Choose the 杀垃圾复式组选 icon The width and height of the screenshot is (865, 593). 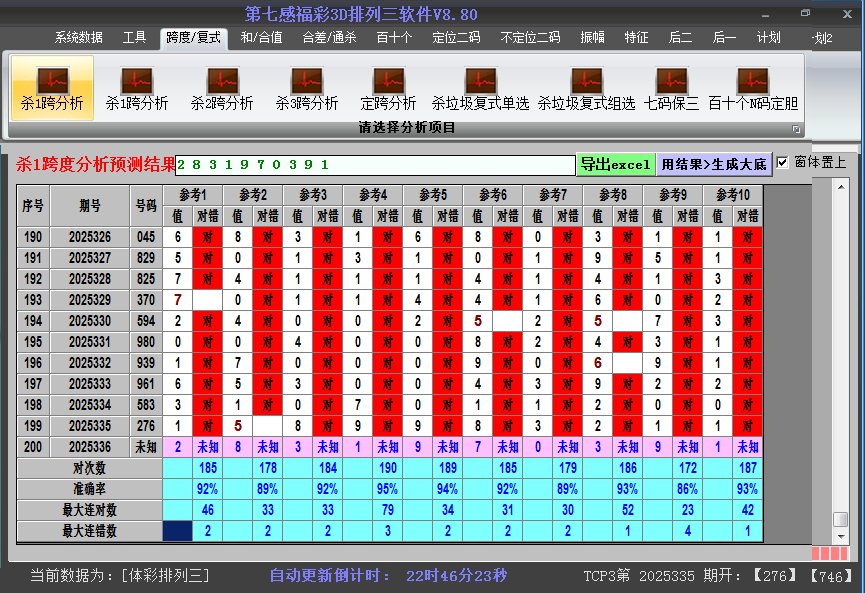point(586,81)
